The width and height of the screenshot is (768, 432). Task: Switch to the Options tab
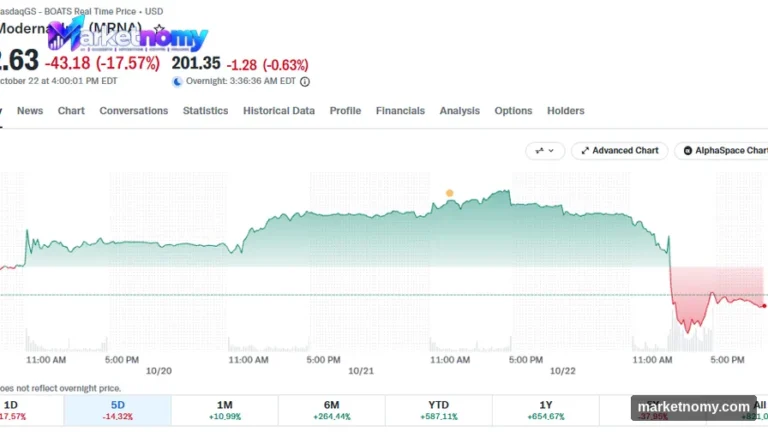pyautogui.click(x=513, y=111)
